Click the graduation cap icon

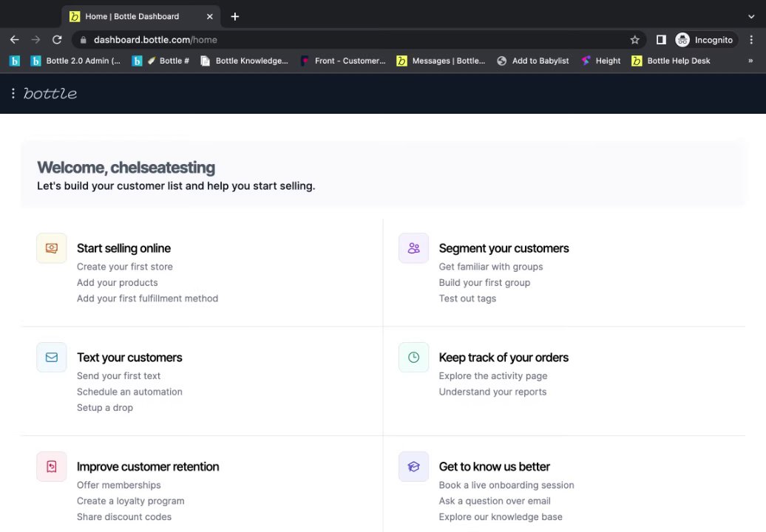(413, 467)
